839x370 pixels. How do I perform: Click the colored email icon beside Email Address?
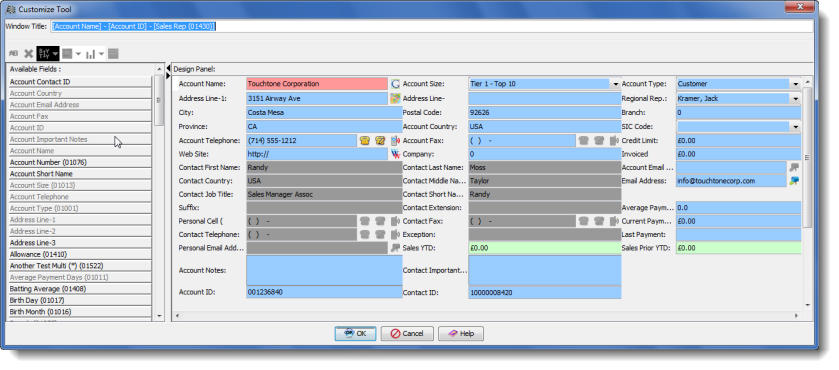point(794,181)
